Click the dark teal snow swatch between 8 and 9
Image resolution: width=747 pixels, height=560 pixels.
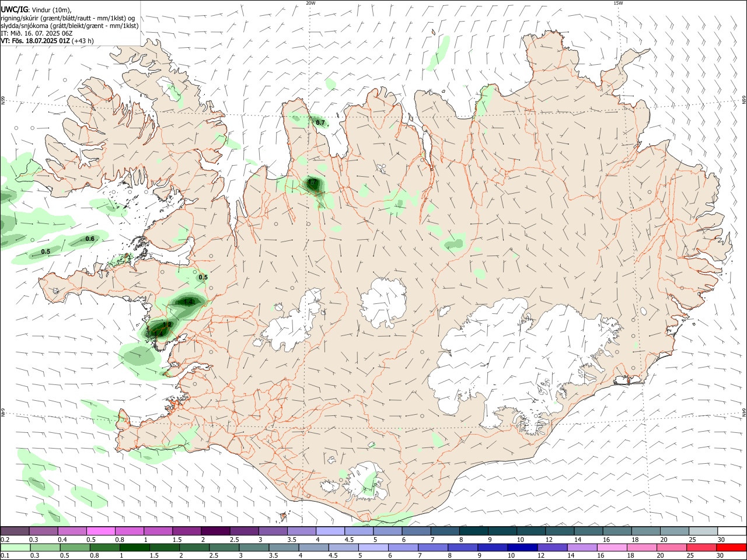tap(473, 531)
